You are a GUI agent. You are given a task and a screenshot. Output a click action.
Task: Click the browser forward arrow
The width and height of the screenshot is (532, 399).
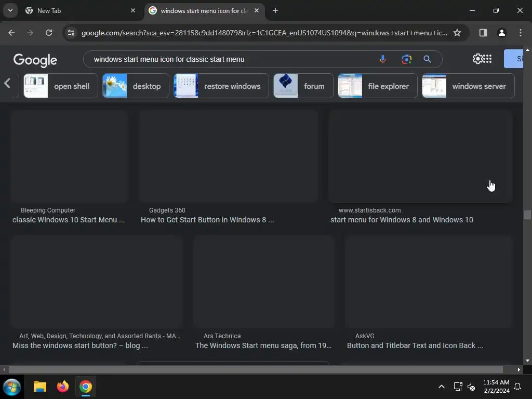[30, 33]
